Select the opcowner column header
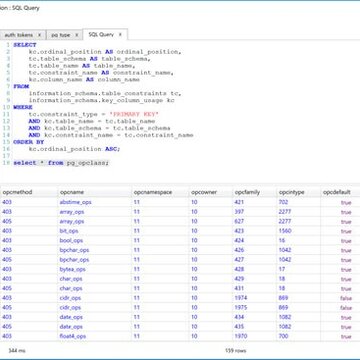 point(204,192)
